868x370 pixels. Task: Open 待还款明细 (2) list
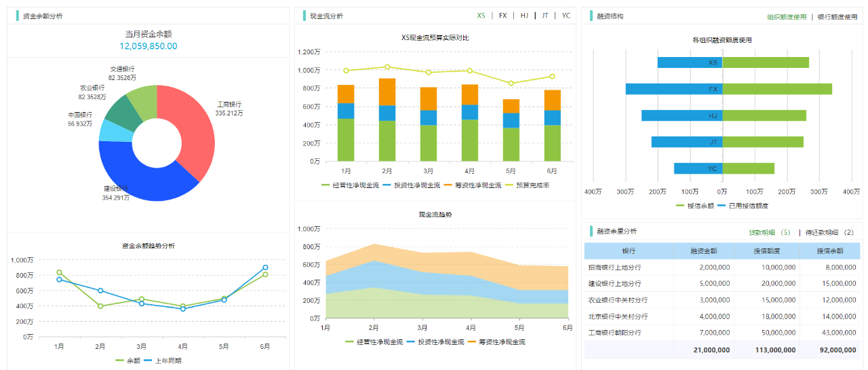(829, 233)
